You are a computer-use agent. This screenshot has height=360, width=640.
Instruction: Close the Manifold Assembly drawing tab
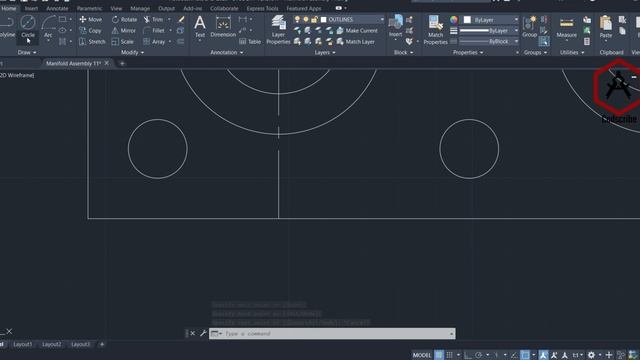(107, 63)
